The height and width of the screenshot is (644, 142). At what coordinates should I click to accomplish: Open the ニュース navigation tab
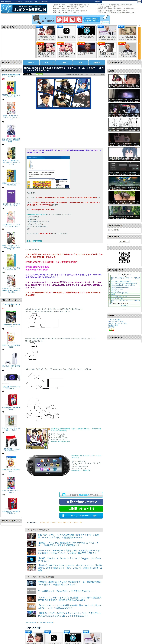(64, 62)
